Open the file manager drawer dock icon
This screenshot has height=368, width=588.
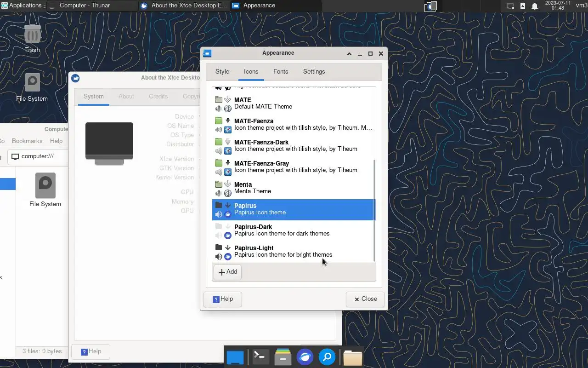point(283,357)
